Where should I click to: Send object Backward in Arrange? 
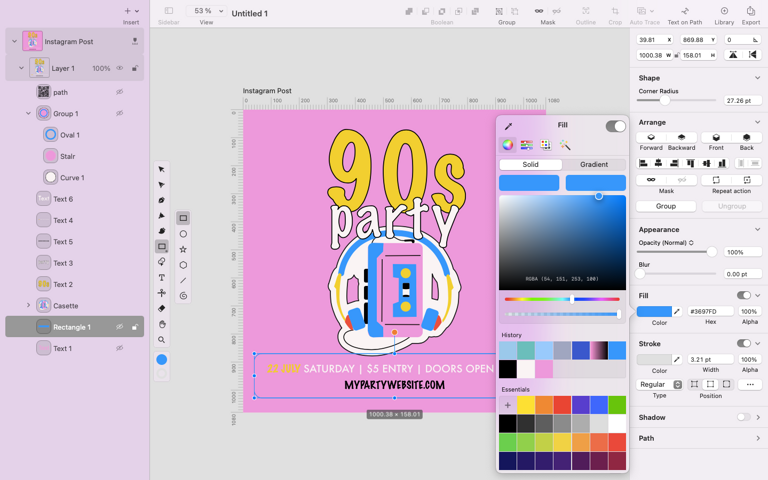[x=681, y=137]
